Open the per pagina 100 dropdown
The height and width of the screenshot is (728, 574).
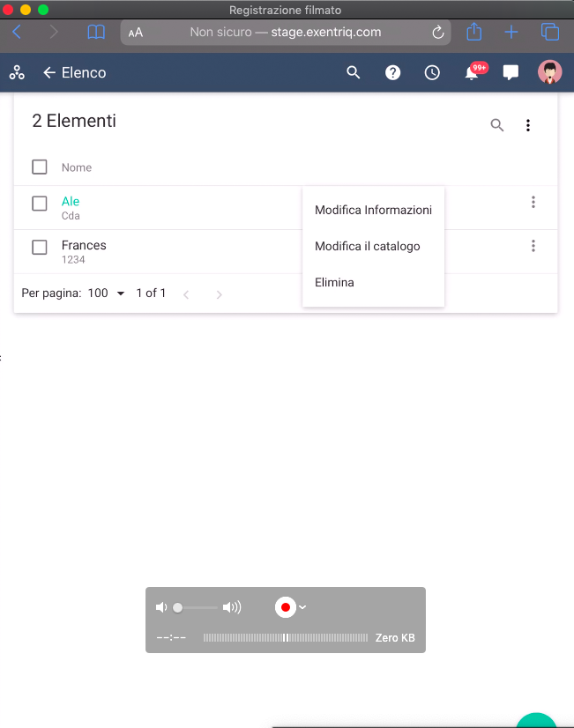pos(108,293)
